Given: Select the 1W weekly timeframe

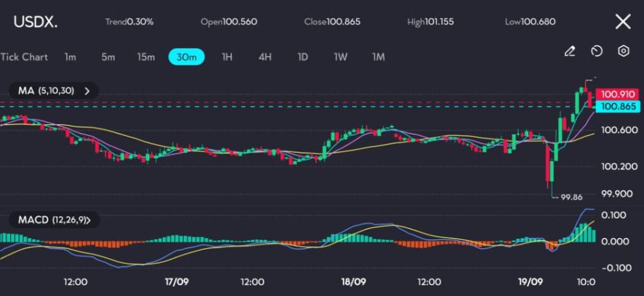Looking at the screenshot, I should [x=340, y=57].
